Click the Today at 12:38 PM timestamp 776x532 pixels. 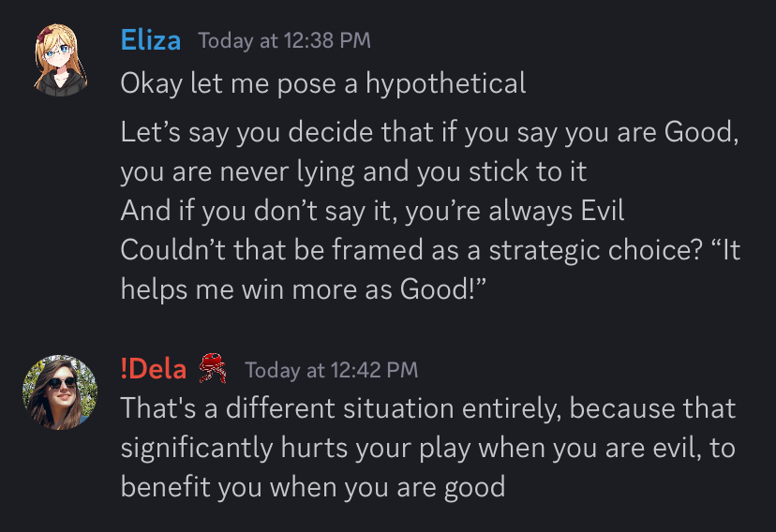pos(285,40)
